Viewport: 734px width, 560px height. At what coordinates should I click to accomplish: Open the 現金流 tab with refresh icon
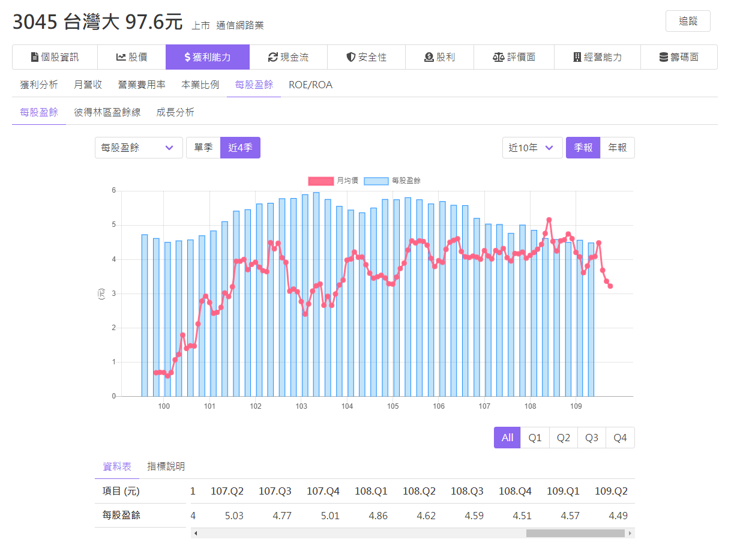288,57
